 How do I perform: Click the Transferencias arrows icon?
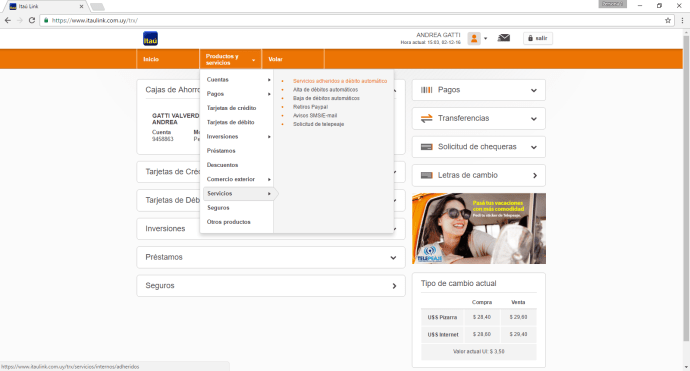[x=426, y=118]
